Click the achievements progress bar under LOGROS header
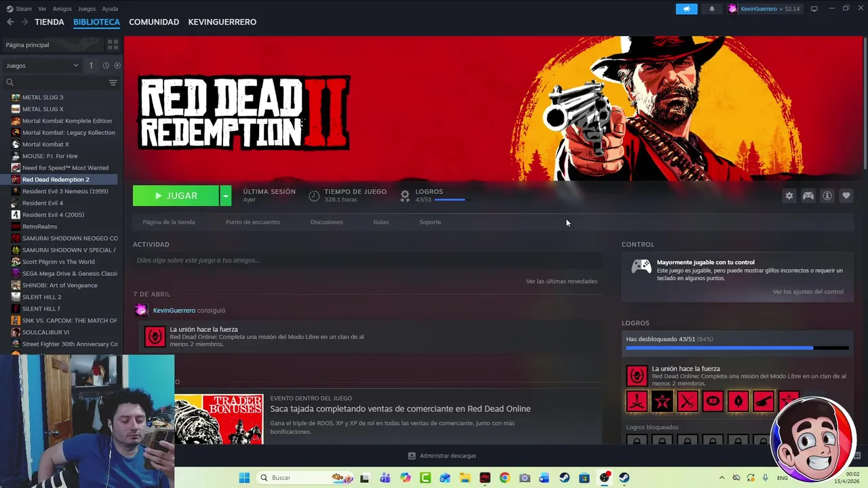This screenshot has width=868, height=488. coord(451,200)
